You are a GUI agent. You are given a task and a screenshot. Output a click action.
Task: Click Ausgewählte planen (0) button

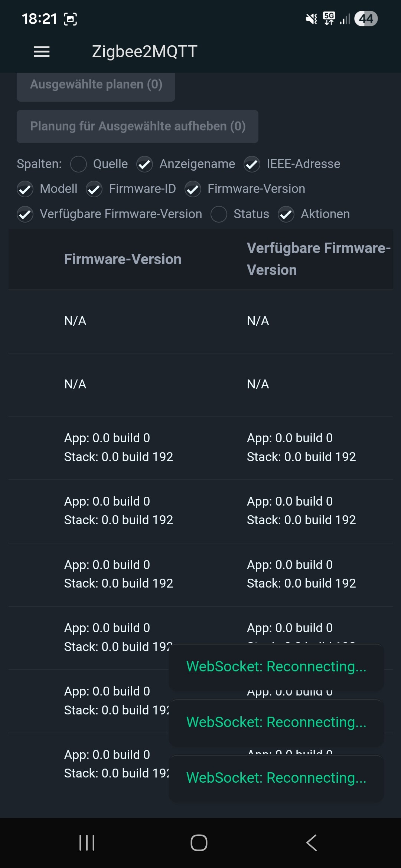[96, 85]
